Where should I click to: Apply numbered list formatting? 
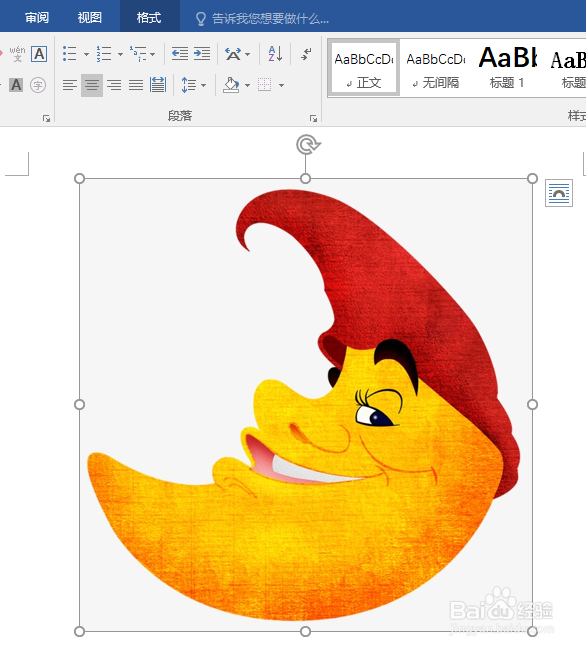coord(104,54)
